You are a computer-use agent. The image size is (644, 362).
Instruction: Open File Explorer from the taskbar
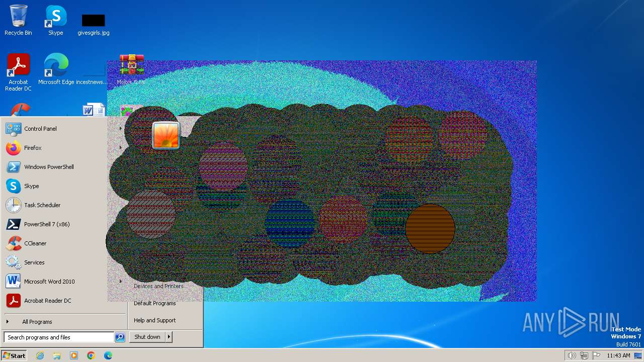57,355
